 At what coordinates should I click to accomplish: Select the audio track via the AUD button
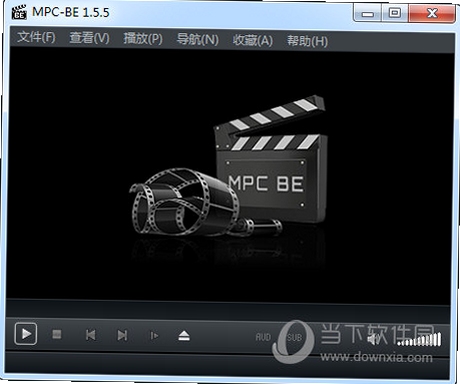(263, 337)
